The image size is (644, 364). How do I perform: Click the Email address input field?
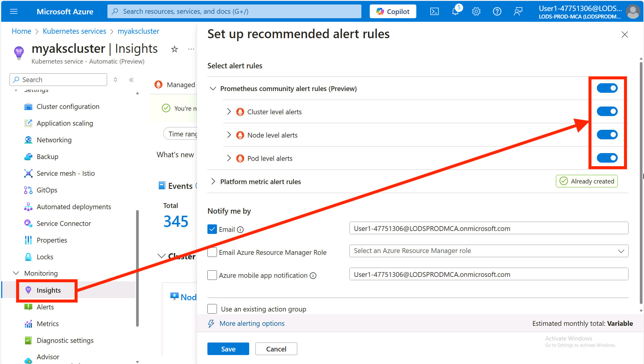pos(489,229)
